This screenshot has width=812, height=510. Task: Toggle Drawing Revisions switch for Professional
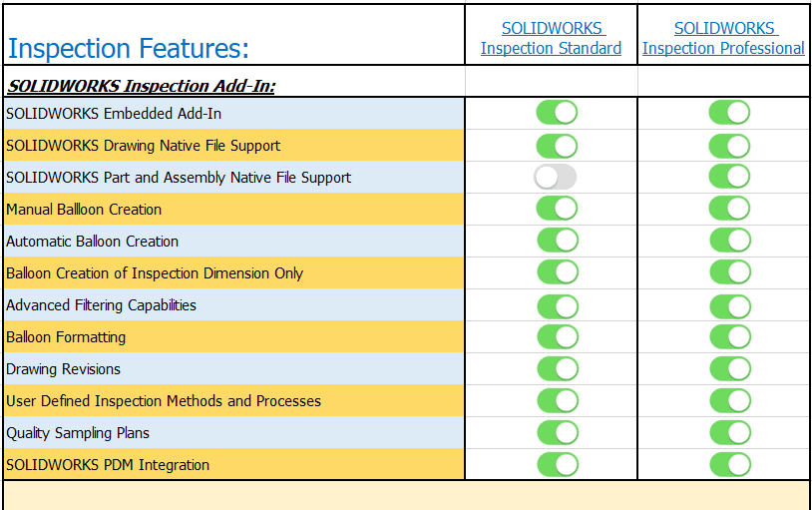[730, 369]
